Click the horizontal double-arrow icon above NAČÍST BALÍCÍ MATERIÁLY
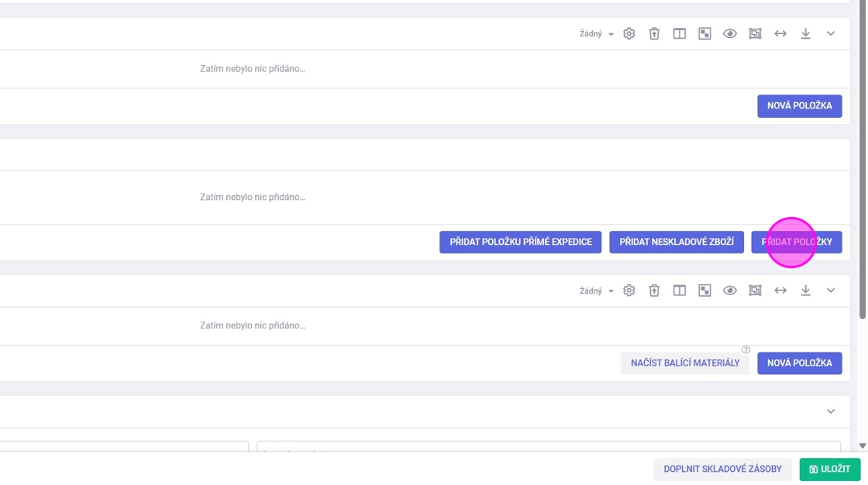The image size is (868, 485). tap(780, 291)
